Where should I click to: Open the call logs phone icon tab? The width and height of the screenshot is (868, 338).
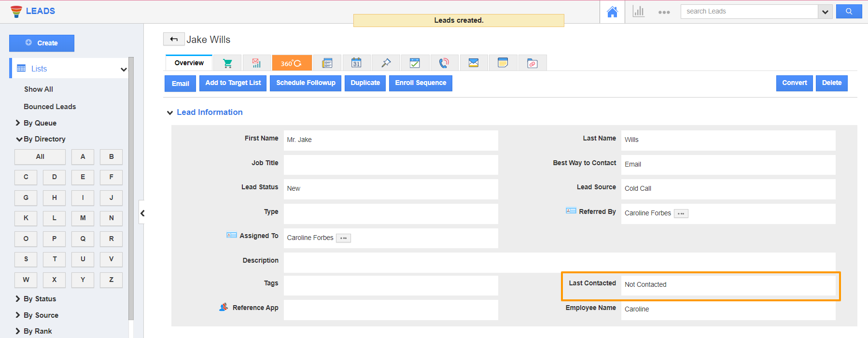pyautogui.click(x=444, y=63)
